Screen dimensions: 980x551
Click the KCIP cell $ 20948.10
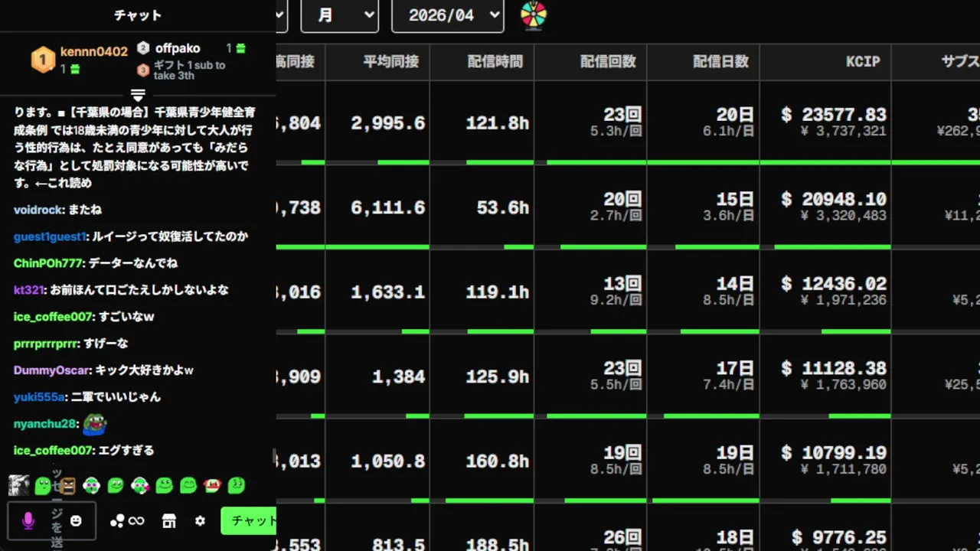pyautogui.click(x=834, y=200)
